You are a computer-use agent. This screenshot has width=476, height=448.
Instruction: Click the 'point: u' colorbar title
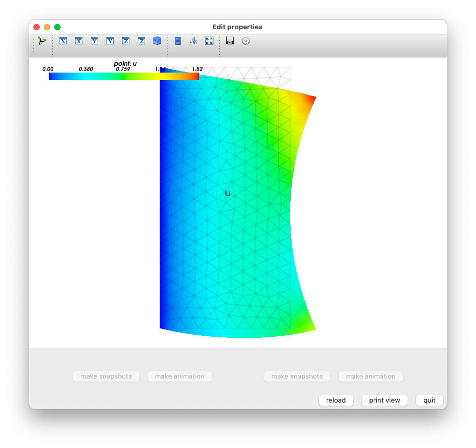[x=125, y=64]
